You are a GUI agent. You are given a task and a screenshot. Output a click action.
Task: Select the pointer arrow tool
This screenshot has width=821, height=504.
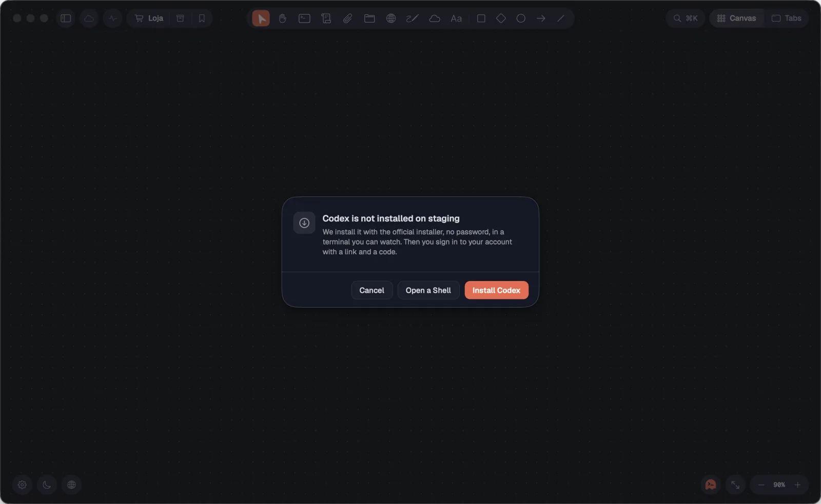point(261,18)
